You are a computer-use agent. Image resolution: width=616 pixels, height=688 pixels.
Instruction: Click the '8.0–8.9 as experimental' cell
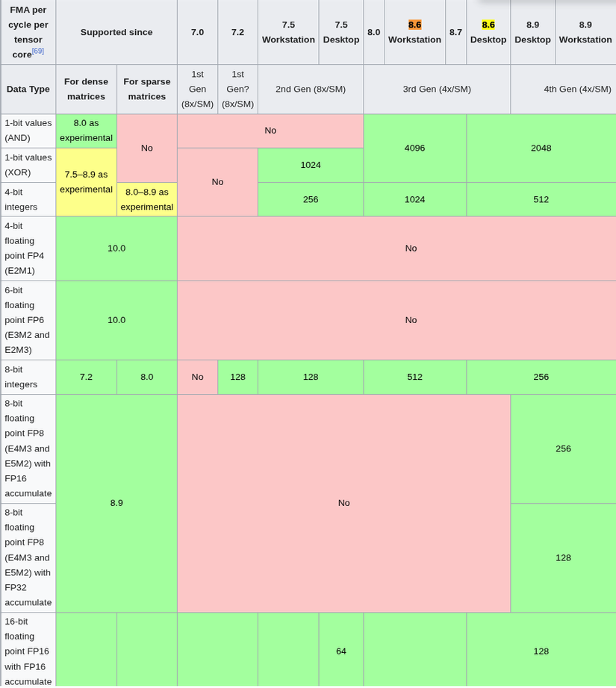[146, 199]
